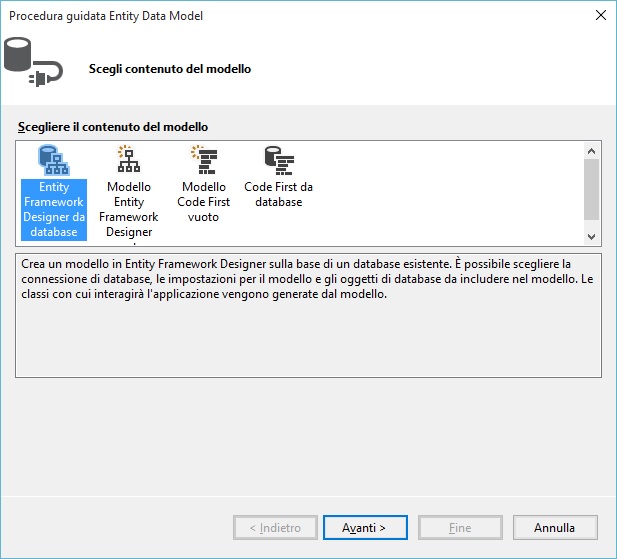Screen dimensions: 617x559
Task: Click the 'Scegliere il contenuto del modello' label
Action: [113, 127]
